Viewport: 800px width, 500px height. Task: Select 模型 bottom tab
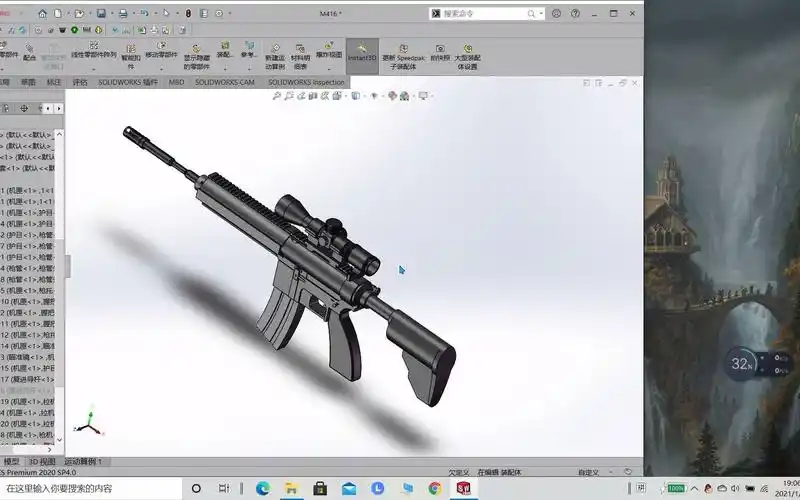[x=11, y=461]
